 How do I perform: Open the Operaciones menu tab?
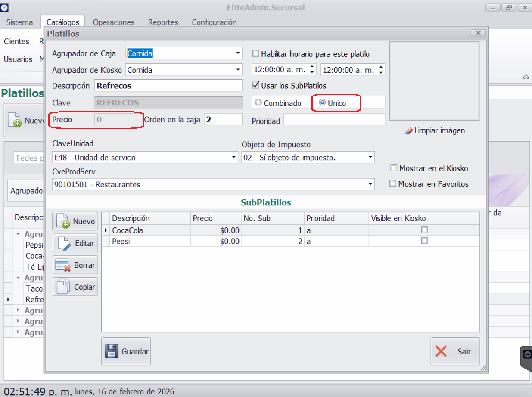coord(113,22)
